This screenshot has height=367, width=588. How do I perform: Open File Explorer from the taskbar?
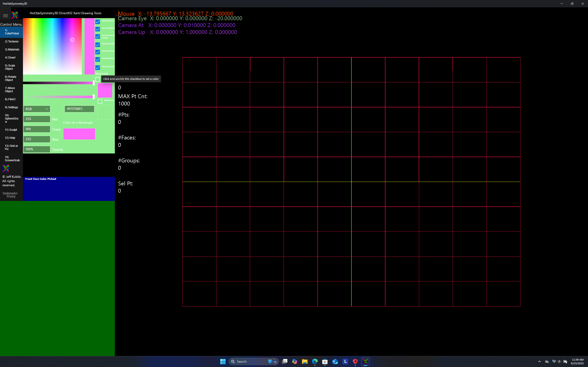coord(305,361)
